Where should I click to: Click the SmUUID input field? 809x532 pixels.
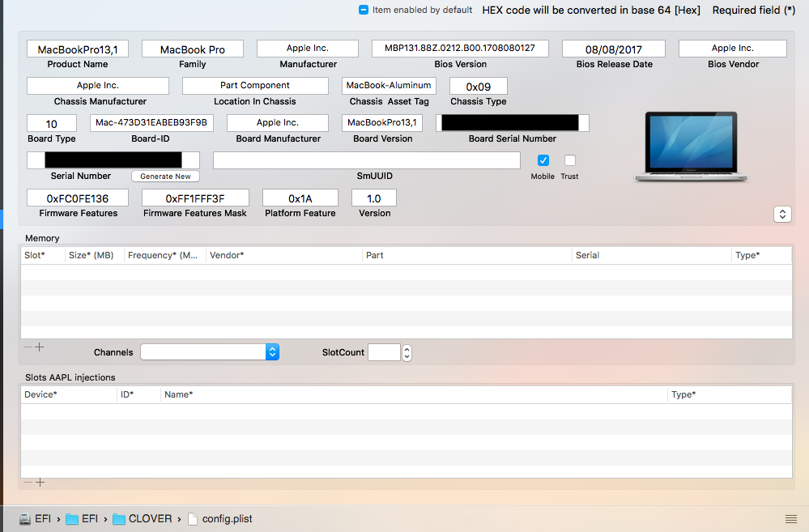pos(366,160)
